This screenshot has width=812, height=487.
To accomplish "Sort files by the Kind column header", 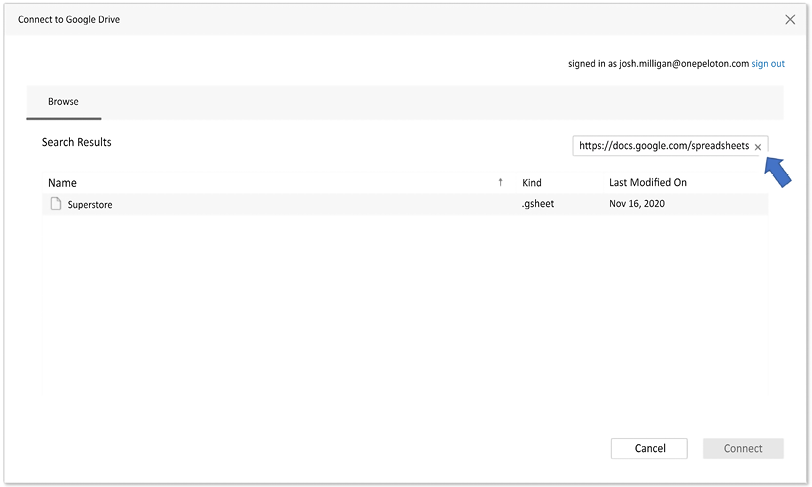I will point(531,183).
